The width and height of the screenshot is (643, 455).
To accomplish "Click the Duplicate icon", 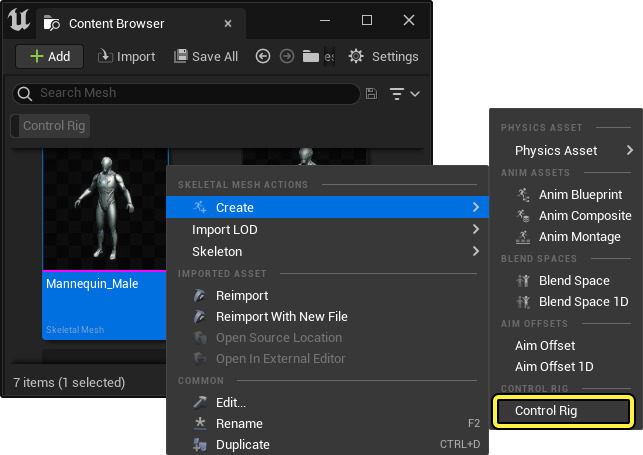I will click(x=200, y=444).
